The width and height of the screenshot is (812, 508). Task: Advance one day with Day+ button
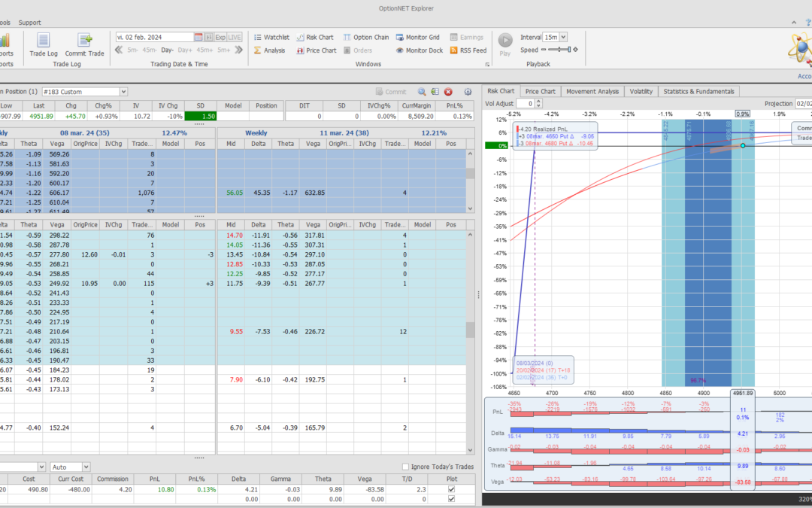point(185,50)
